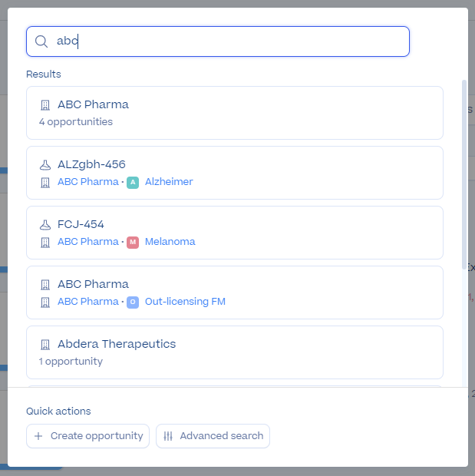This screenshot has width=475, height=476.
Task: Follow ABC Pharma link under FCJ-454
Action: 88,242
